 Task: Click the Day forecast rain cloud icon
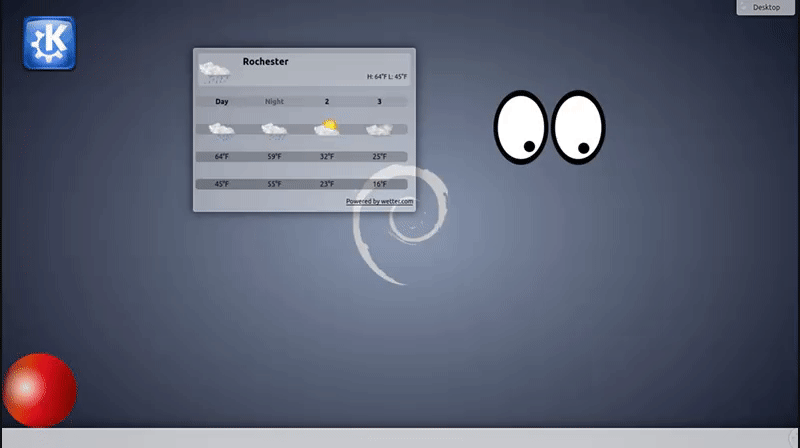[222, 129]
